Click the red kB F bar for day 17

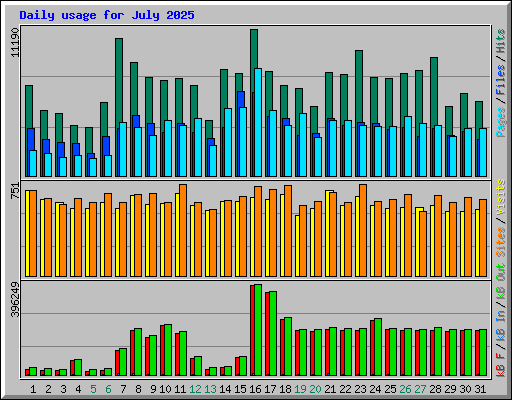(x=267, y=334)
